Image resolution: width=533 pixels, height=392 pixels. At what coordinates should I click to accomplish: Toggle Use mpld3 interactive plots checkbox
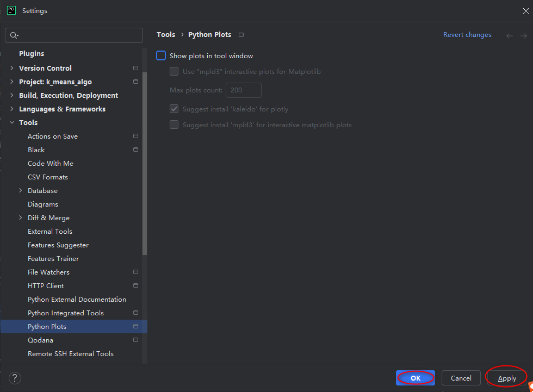coord(174,71)
